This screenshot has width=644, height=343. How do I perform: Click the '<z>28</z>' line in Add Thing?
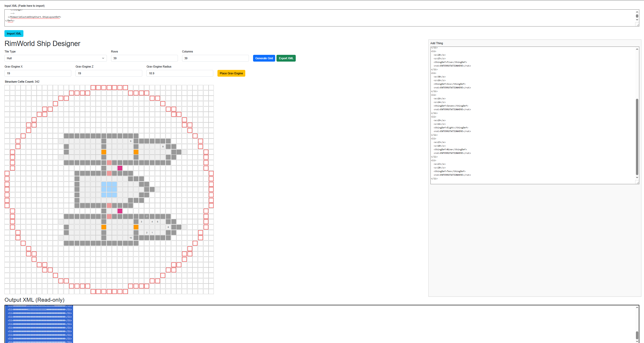click(440, 168)
